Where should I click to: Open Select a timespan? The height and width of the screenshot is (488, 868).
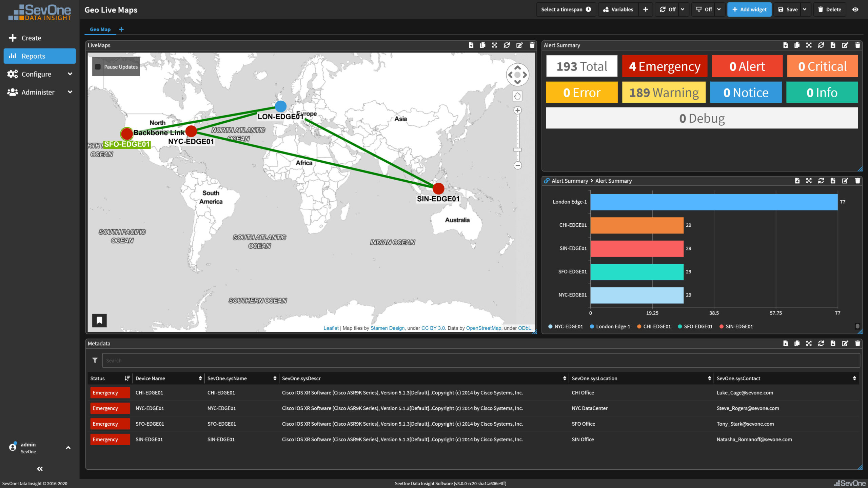point(566,9)
